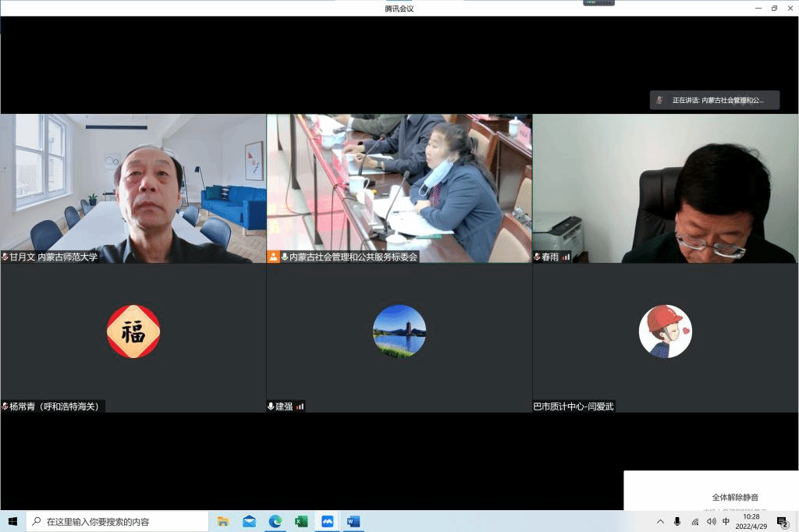Click the 全体解除静音 button

point(734,497)
